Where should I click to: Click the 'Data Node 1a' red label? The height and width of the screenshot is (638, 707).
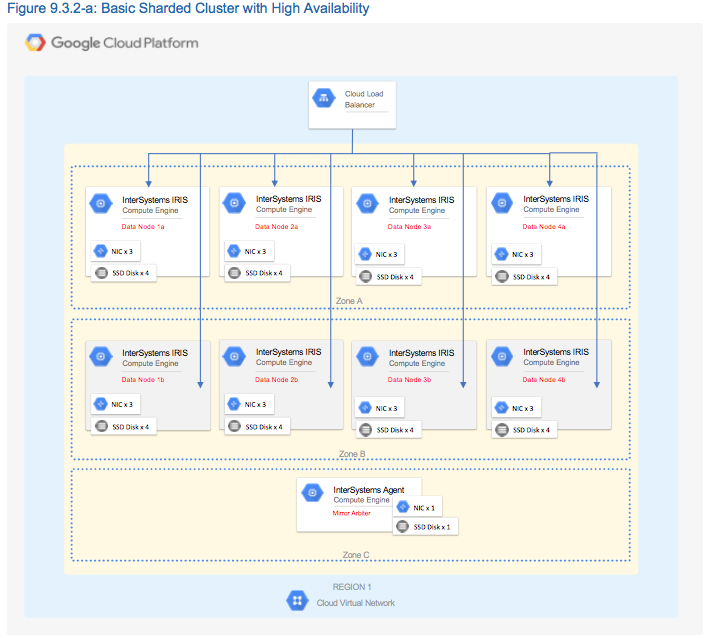143,227
